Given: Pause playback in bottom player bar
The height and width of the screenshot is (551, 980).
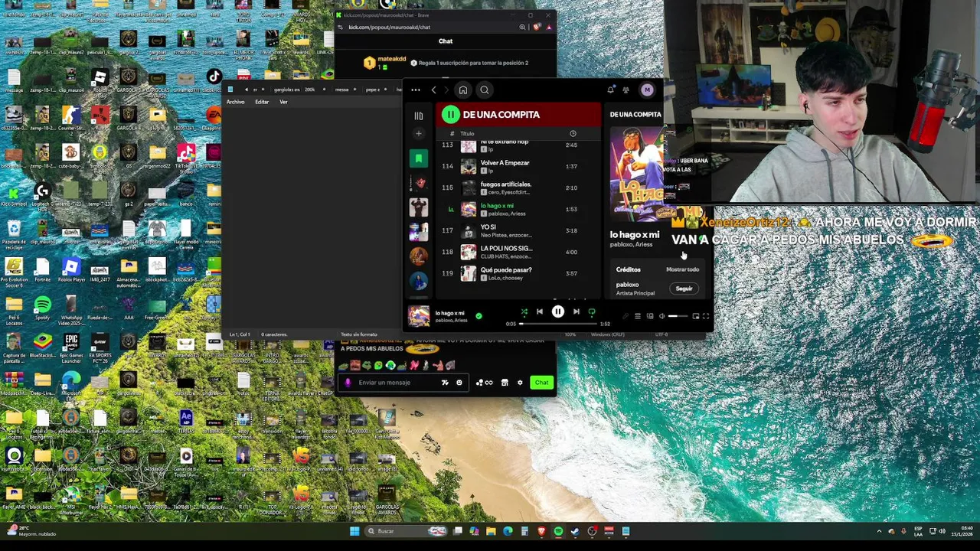Looking at the screenshot, I should [x=557, y=311].
